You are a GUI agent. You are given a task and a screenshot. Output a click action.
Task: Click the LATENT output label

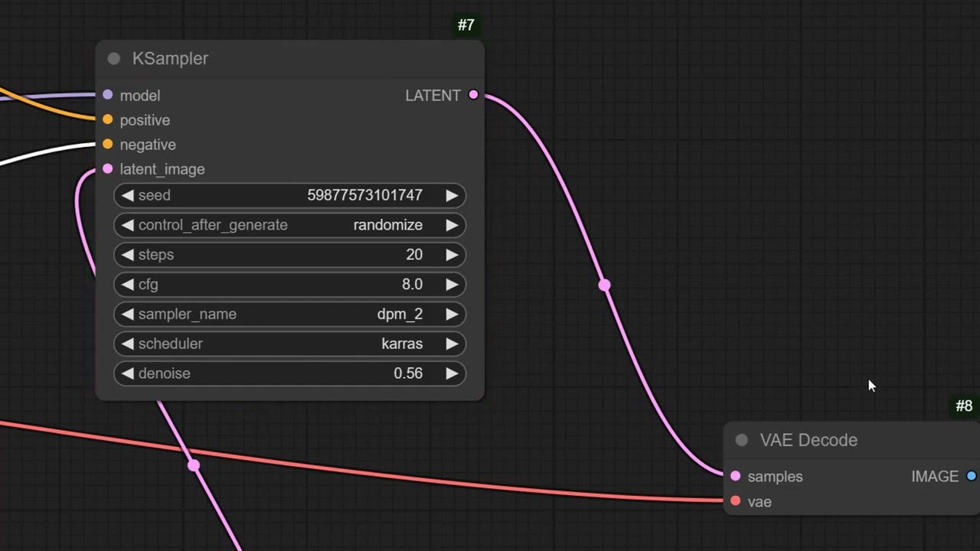[433, 96]
